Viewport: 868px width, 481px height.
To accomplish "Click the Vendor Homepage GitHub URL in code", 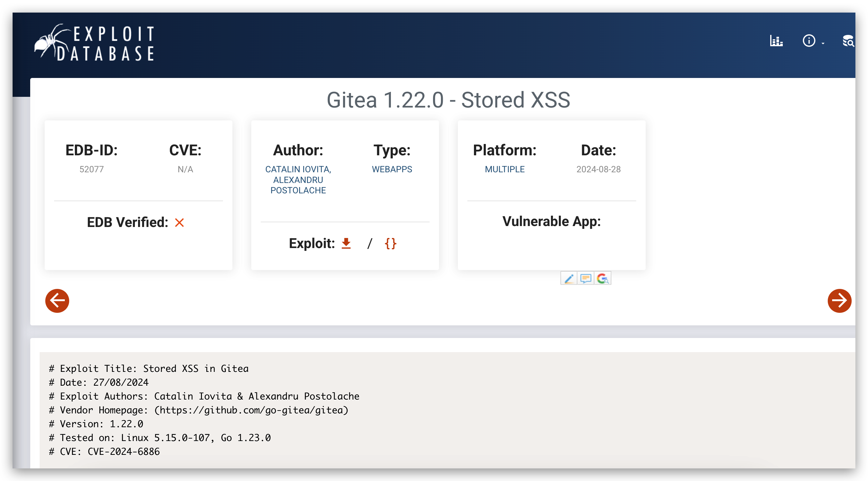I will click(x=251, y=410).
